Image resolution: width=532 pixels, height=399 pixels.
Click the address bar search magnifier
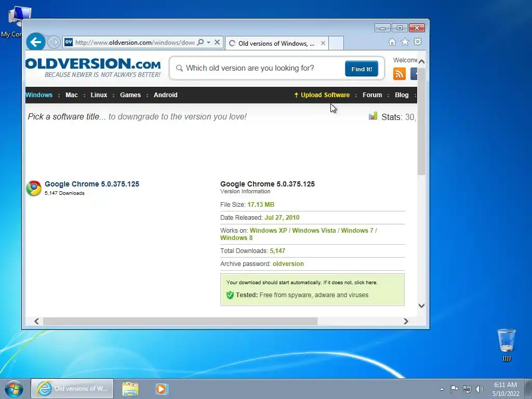201,42
